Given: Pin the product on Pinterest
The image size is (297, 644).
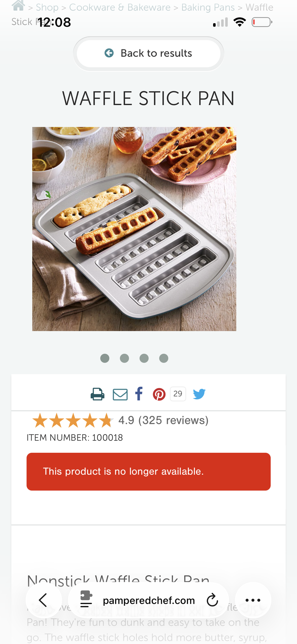Looking at the screenshot, I should tap(159, 394).
